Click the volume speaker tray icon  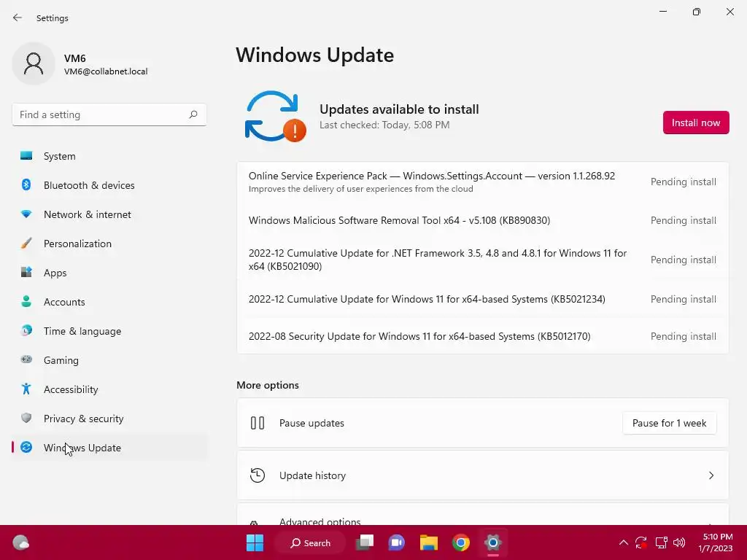click(679, 542)
